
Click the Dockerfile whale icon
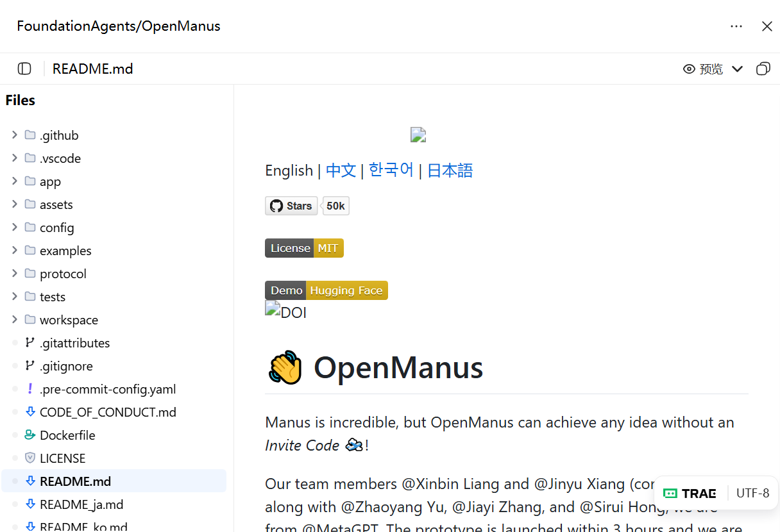(x=30, y=435)
